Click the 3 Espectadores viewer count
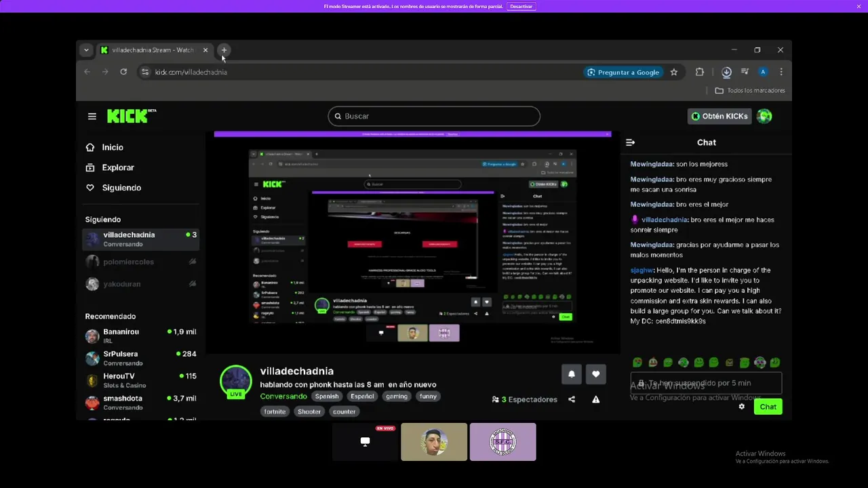The image size is (868, 488). click(x=525, y=399)
